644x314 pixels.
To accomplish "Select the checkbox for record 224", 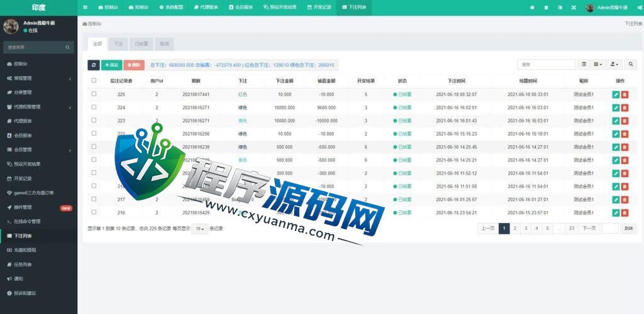I will click(94, 107).
